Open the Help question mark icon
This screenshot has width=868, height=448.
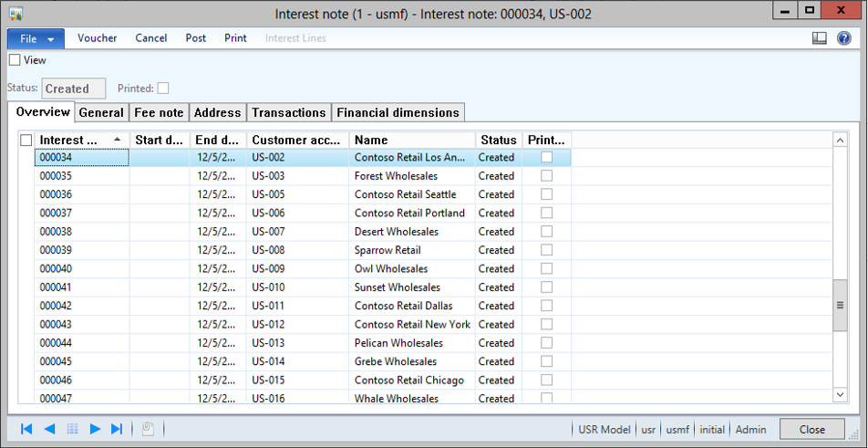(x=843, y=38)
